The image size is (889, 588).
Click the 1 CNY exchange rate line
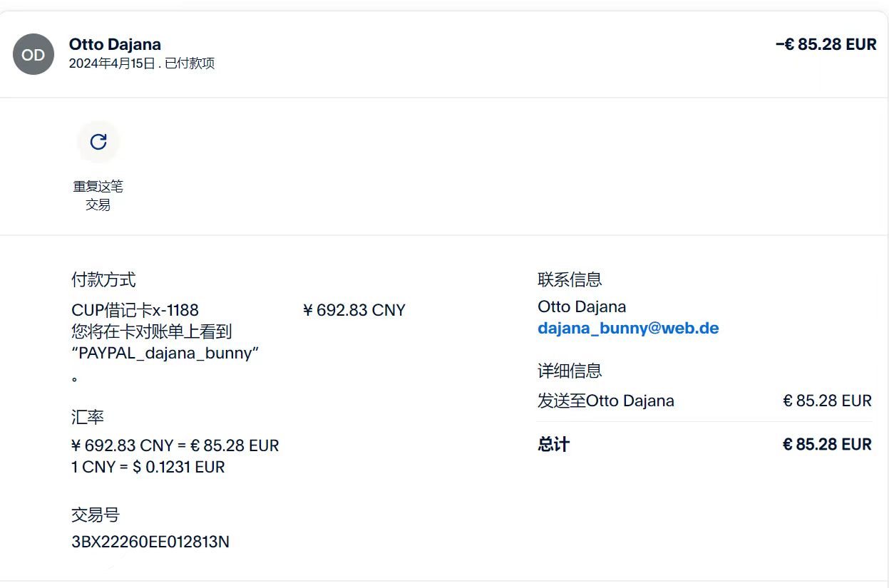[148, 467]
